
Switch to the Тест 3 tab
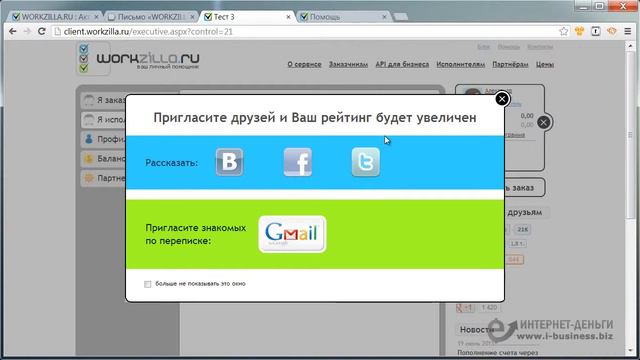(x=247, y=17)
